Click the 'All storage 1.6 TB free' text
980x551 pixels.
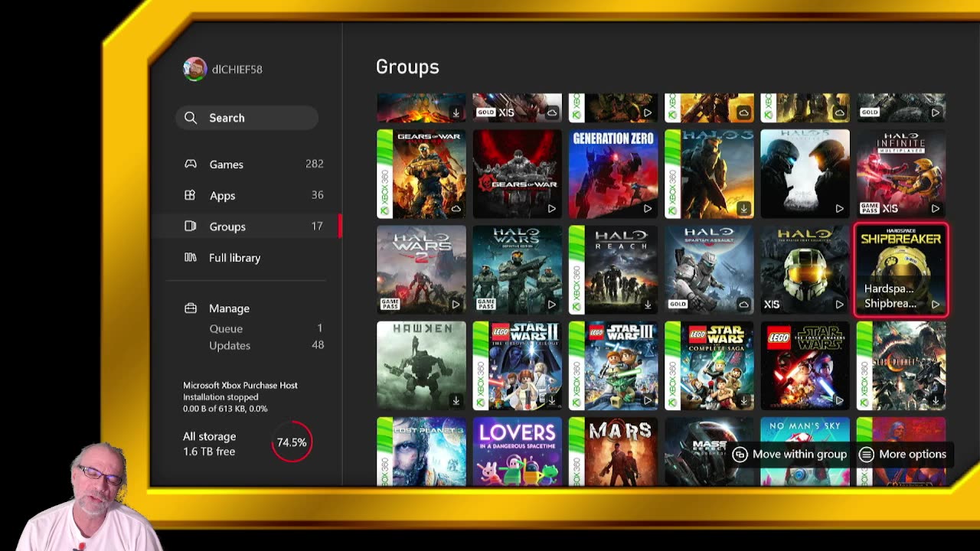click(x=209, y=444)
